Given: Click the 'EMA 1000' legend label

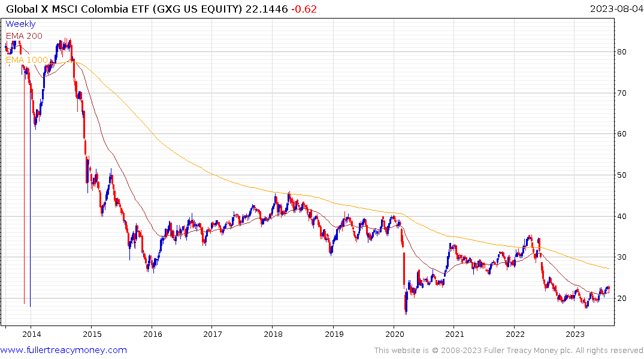Looking at the screenshot, I should [x=27, y=60].
